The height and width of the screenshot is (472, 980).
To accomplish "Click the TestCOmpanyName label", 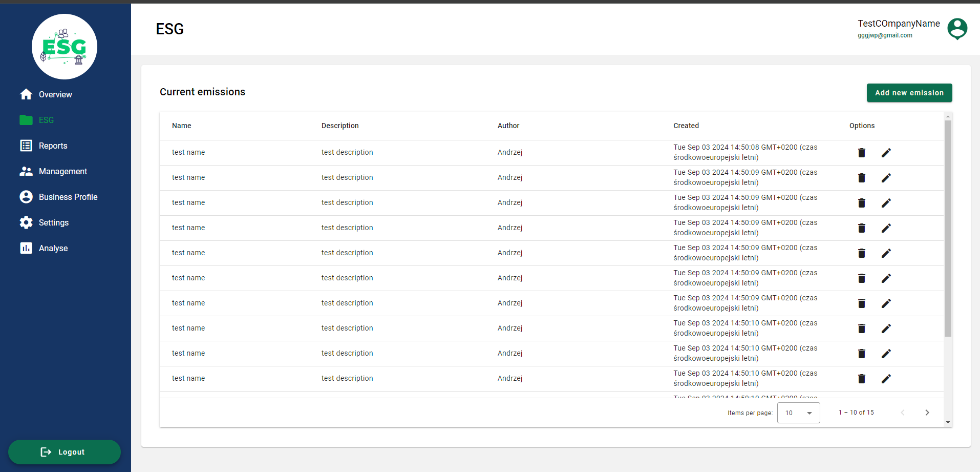I will [x=899, y=24].
